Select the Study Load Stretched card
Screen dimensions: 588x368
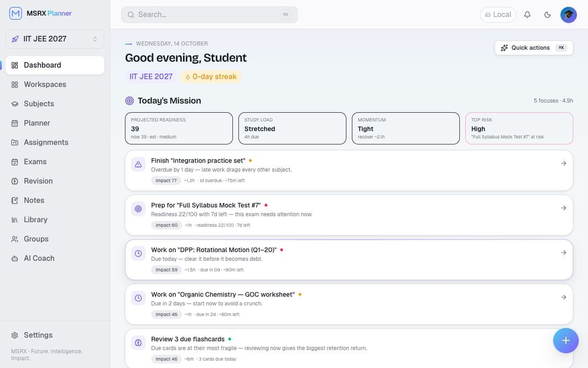tap(292, 128)
